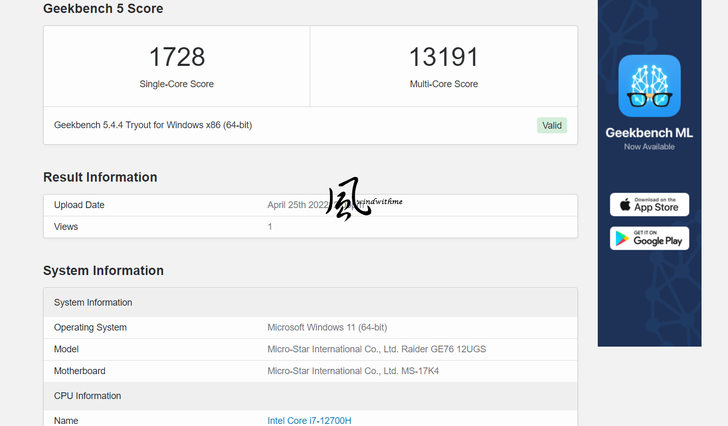Click the CPU Name row label
Viewport: 728px width, 426px height.
pyautogui.click(x=66, y=420)
